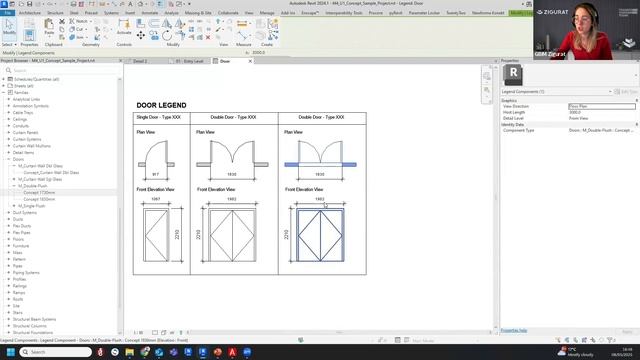The height and width of the screenshot is (360, 640).
Task: Switch to the Massing & Site ribbon tab
Action: tap(198, 13)
